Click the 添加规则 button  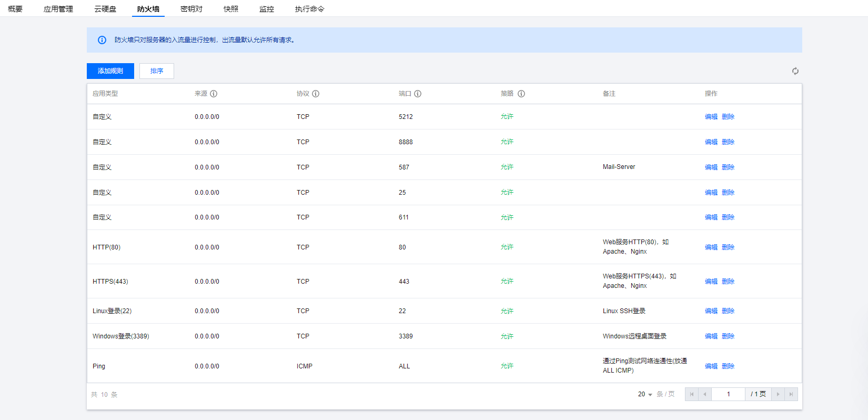(110, 71)
